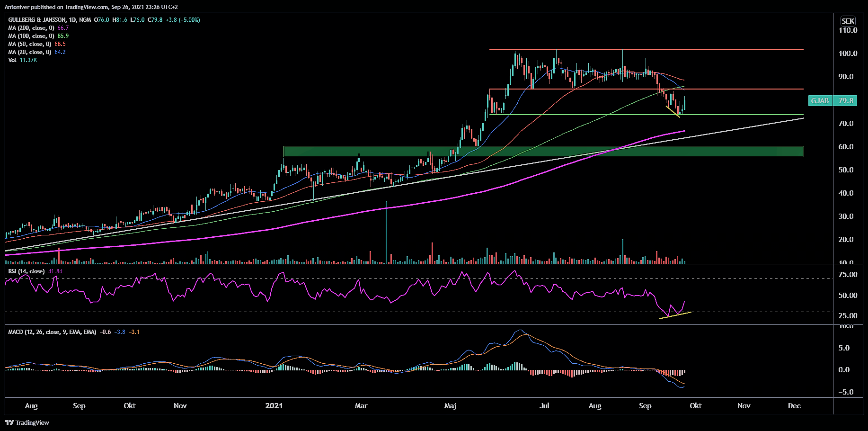Click the 100.0 price scale level
868x431 pixels.
pos(848,54)
